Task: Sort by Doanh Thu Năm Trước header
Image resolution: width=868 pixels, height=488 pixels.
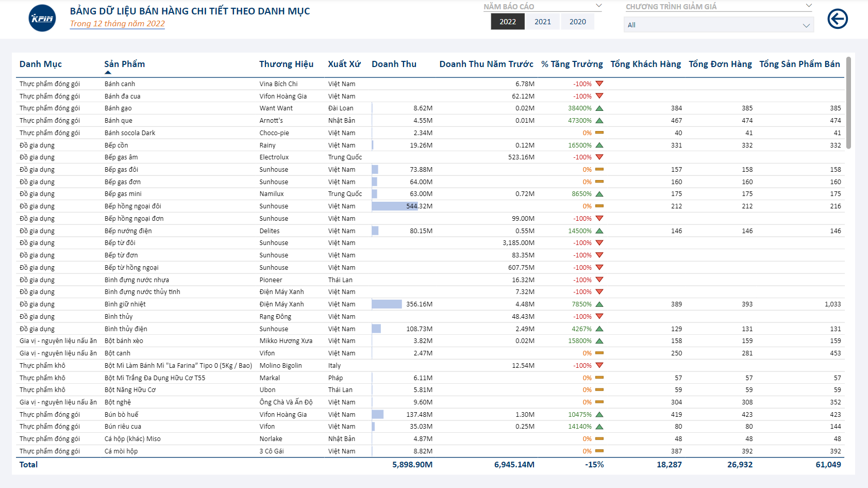Action: point(486,64)
